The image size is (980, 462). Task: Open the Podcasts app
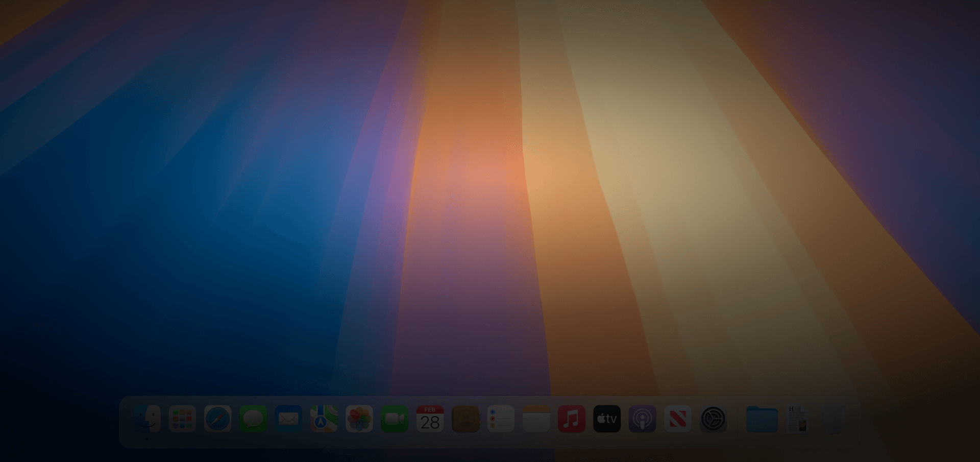coord(642,419)
